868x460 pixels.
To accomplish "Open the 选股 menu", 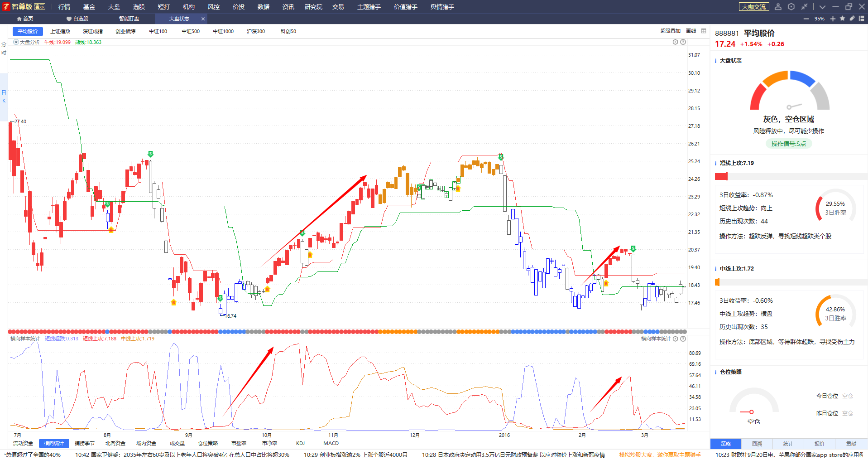I will (139, 7).
